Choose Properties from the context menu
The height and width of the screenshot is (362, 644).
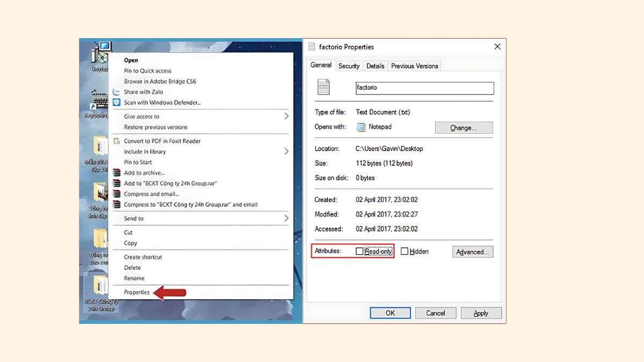(x=137, y=292)
